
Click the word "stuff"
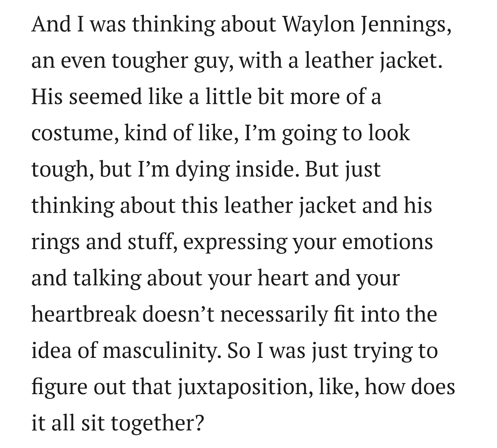[x=153, y=242]
